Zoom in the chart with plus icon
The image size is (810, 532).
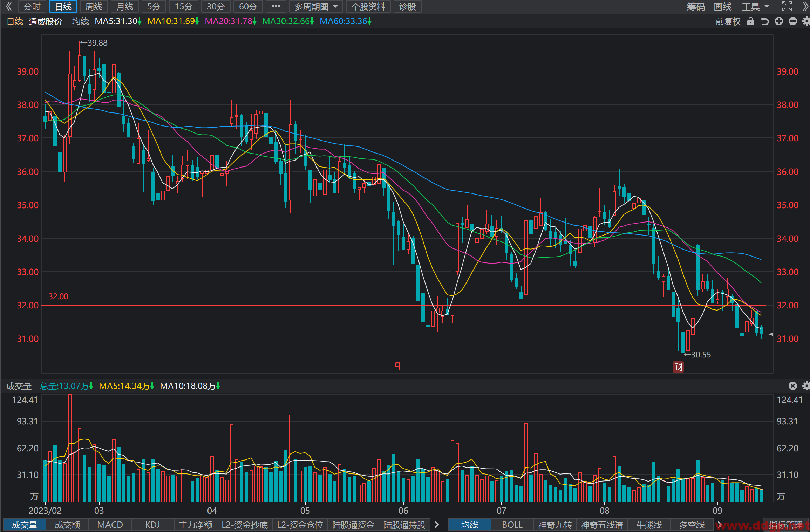[x=779, y=21]
